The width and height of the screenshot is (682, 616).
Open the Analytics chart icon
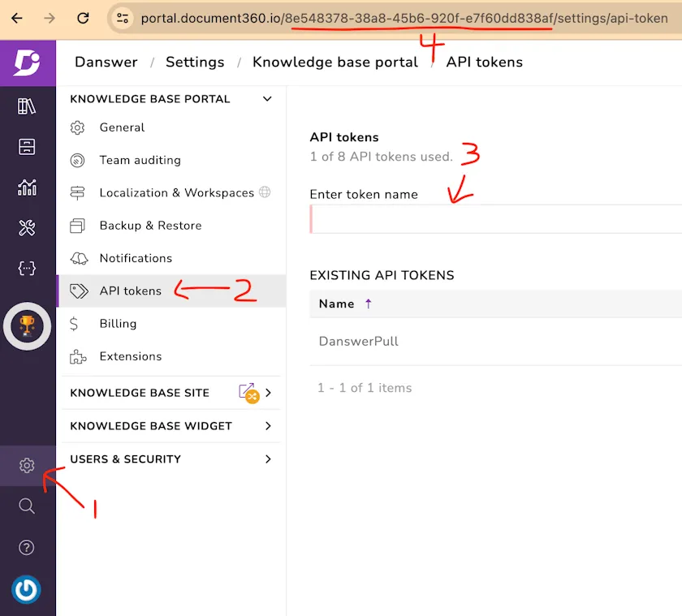(27, 187)
